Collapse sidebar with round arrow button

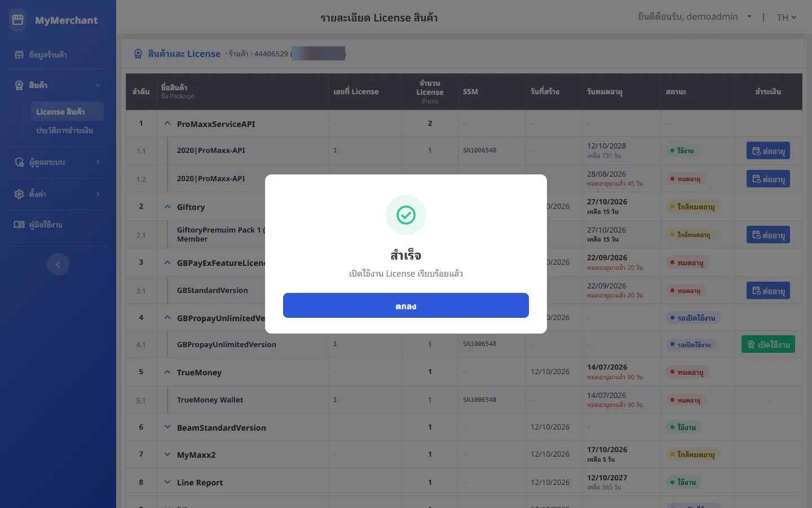(58, 264)
